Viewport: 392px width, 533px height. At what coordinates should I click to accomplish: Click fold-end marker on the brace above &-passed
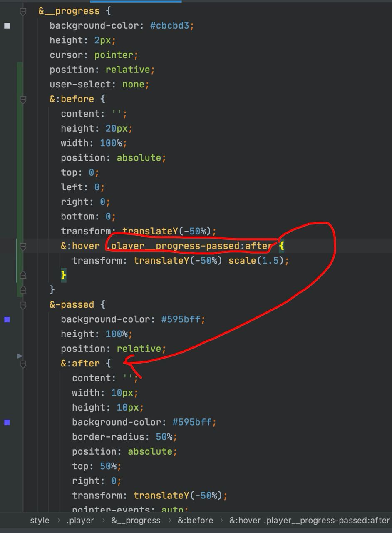(x=23, y=289)
